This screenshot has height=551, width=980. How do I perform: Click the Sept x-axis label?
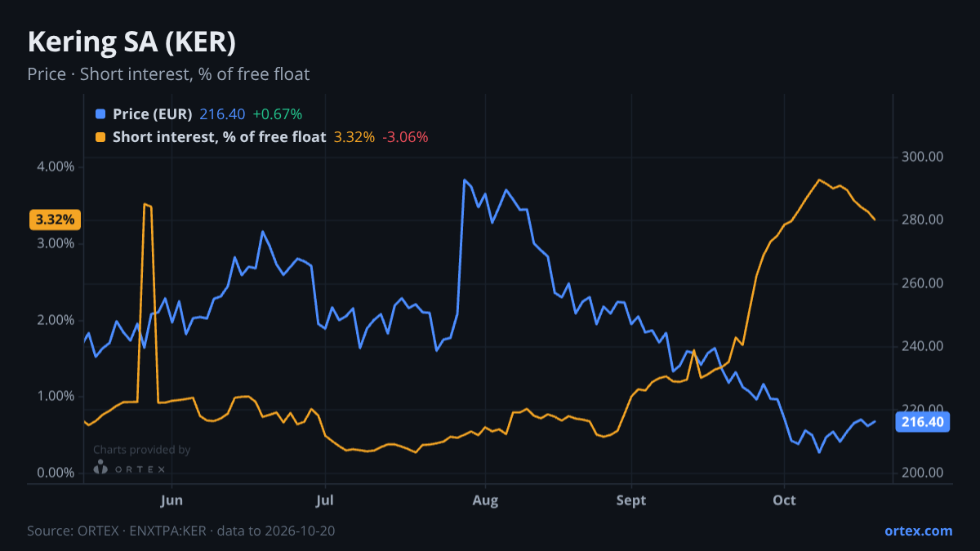630,499
